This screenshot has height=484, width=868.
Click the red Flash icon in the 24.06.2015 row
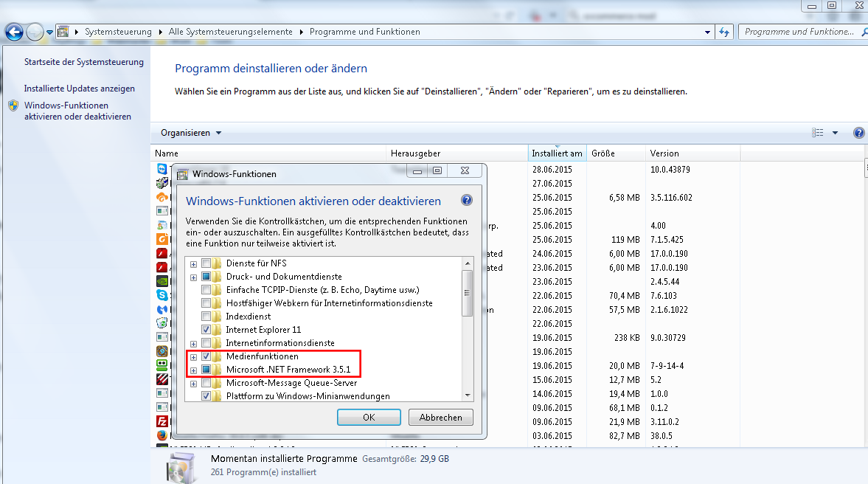coord(162,253)
